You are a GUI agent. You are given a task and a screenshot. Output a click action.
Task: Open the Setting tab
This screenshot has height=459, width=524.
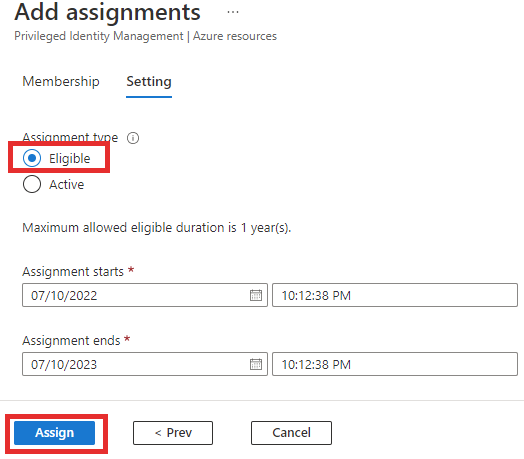coord(149,82)
